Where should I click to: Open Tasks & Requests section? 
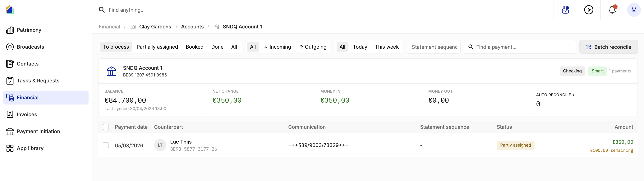[x=46, y=81]
